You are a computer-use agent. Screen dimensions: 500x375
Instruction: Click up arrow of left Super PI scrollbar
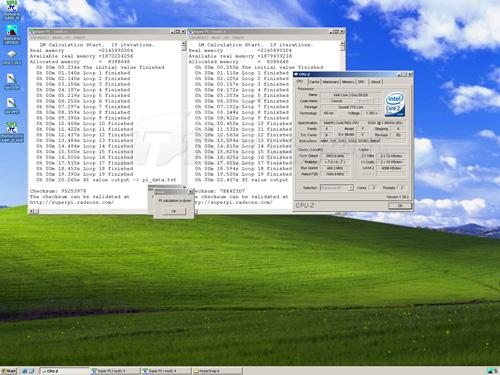coord(184,44)
